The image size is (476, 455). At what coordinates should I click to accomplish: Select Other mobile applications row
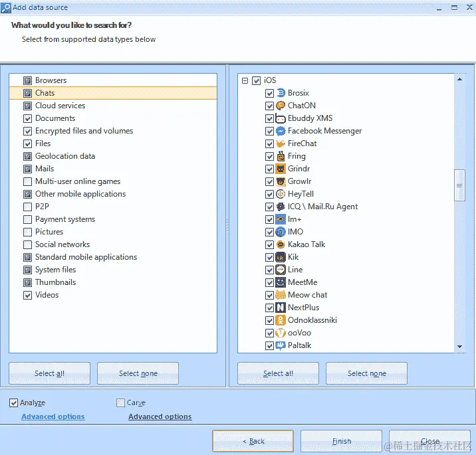(113, 194)
